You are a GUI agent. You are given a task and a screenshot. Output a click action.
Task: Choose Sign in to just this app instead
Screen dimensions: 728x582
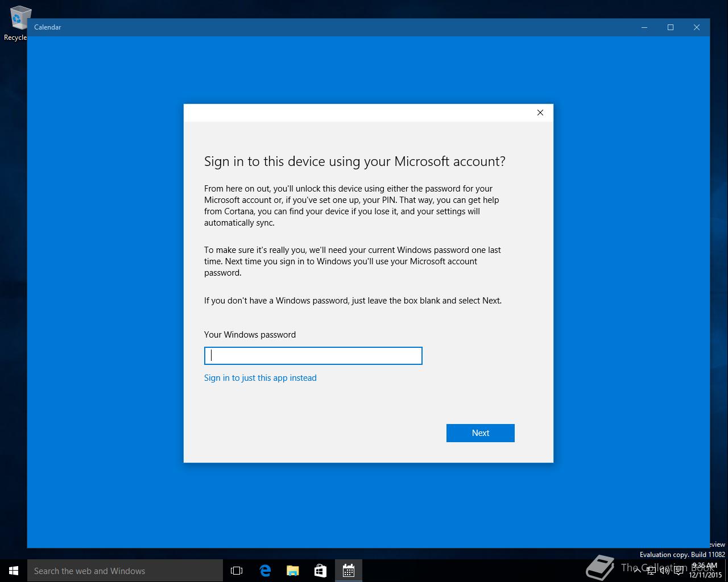coord(260,378)
